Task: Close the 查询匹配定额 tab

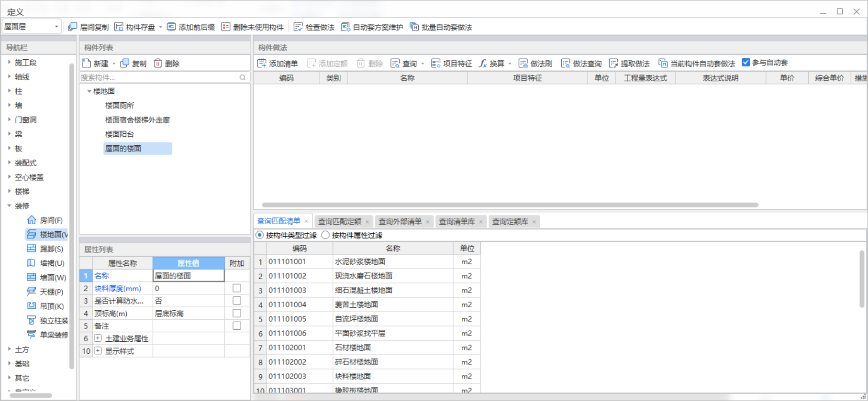Action: [x=367, y=222]
